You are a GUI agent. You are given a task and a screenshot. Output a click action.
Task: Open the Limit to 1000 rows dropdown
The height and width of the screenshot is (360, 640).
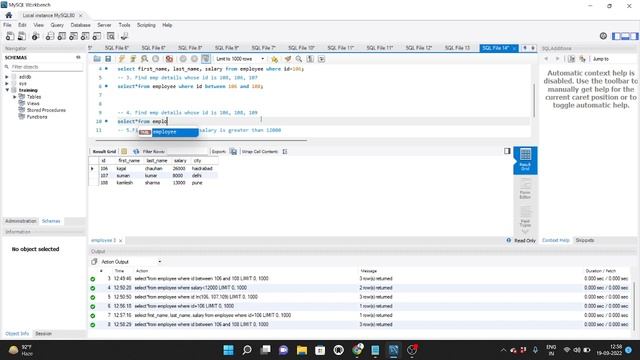pos(240,59)
